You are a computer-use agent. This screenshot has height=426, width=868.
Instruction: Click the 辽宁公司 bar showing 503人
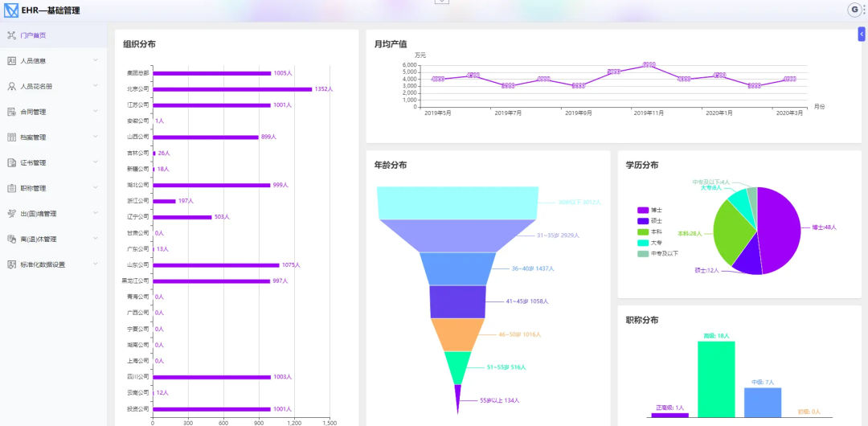pos(182,217)
